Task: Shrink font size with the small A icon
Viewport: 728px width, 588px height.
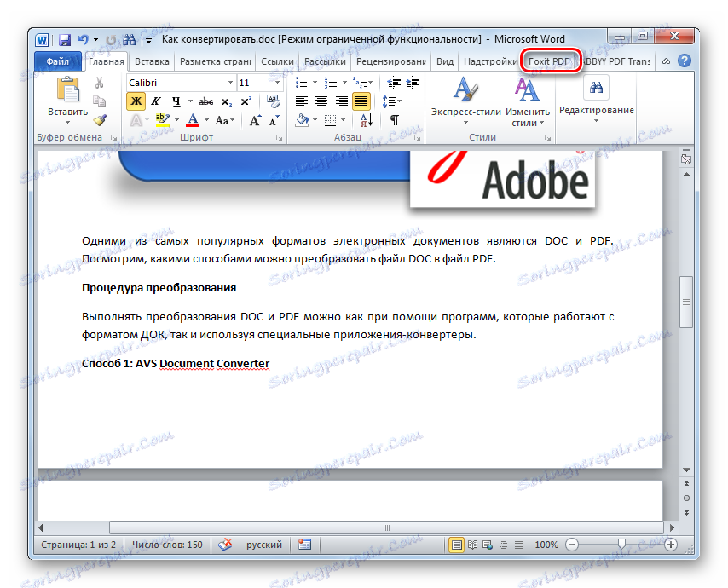Action: 274,121
